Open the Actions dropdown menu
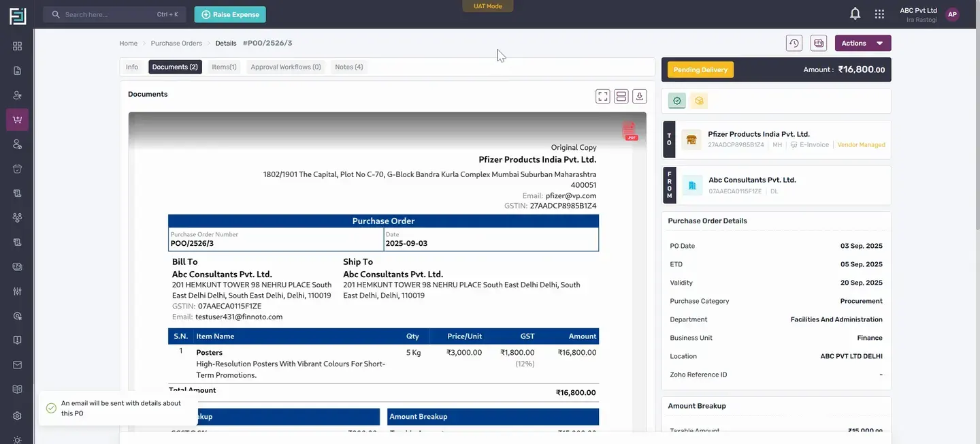Viewport: 980px width, 444px height. coord(863,43)
